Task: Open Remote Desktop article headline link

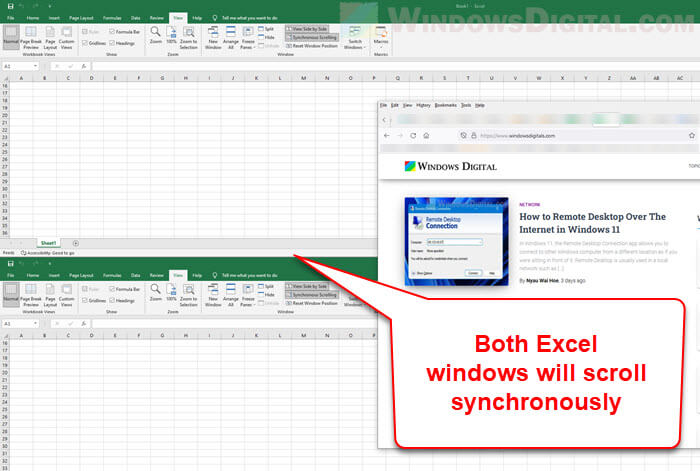Action: point(592,223)
